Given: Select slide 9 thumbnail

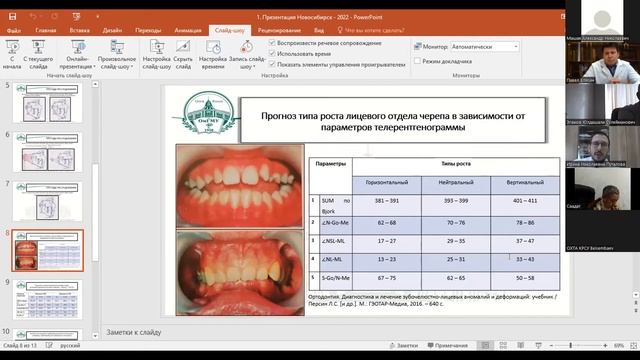Looking at the screenshot, I should (x=48, y=300).
